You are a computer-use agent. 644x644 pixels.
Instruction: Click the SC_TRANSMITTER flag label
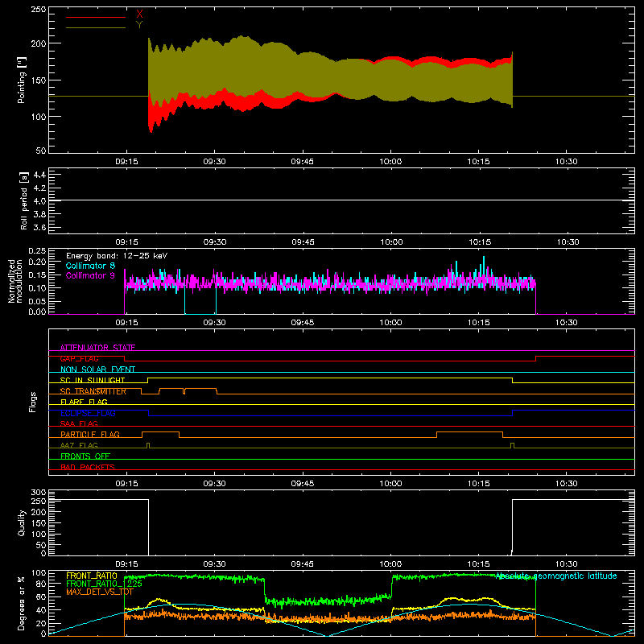click(93, 391)
